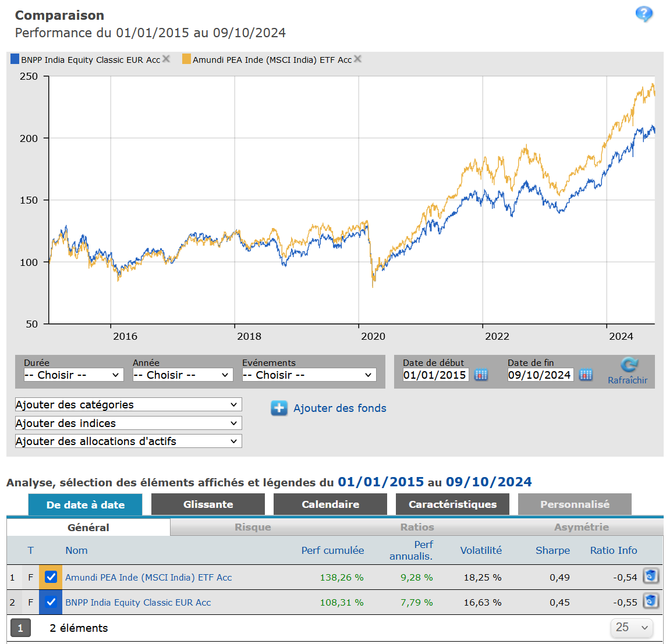Switch to the Personnalisé tab

(x=575, y=504)
